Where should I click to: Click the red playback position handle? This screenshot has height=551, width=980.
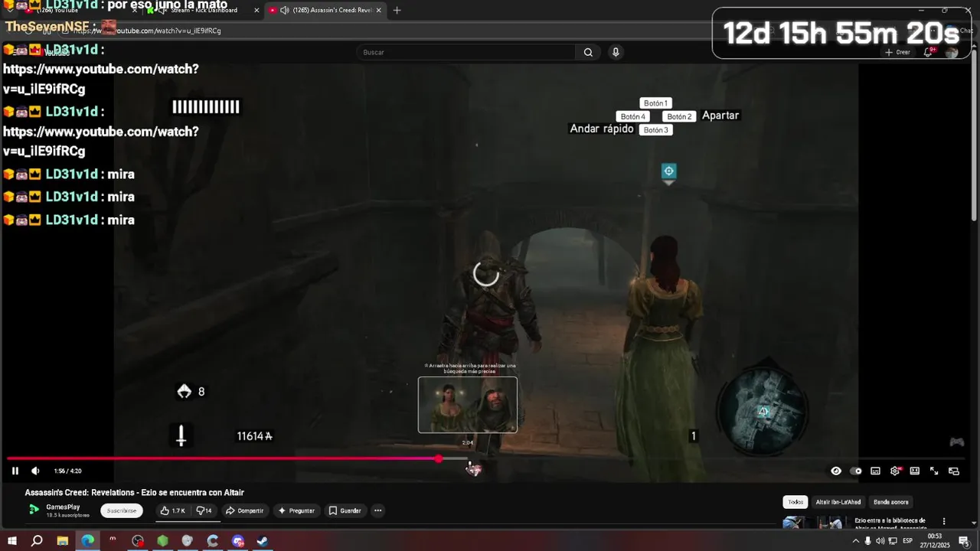point(438,458)
